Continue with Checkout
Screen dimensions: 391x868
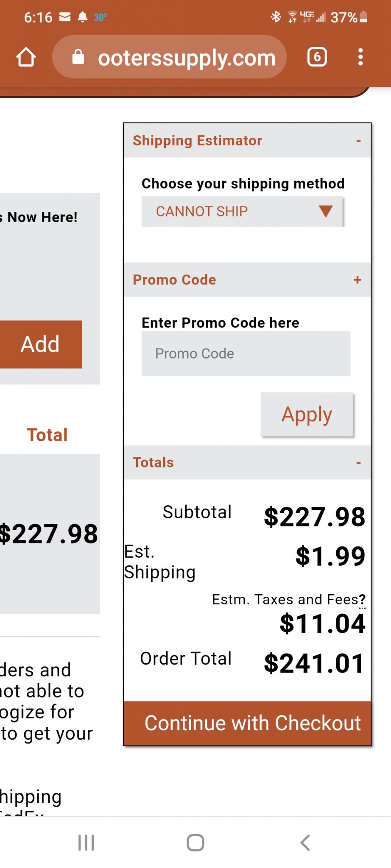(247, 723)
